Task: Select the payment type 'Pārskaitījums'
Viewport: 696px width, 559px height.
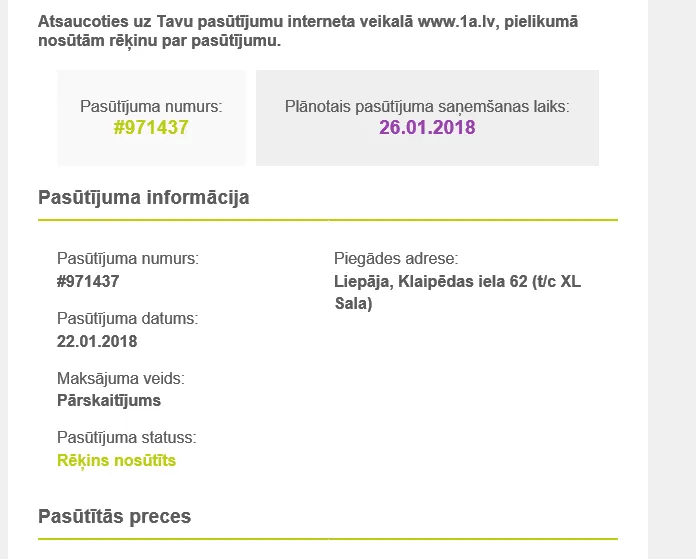Action: [x=109, y=400]
